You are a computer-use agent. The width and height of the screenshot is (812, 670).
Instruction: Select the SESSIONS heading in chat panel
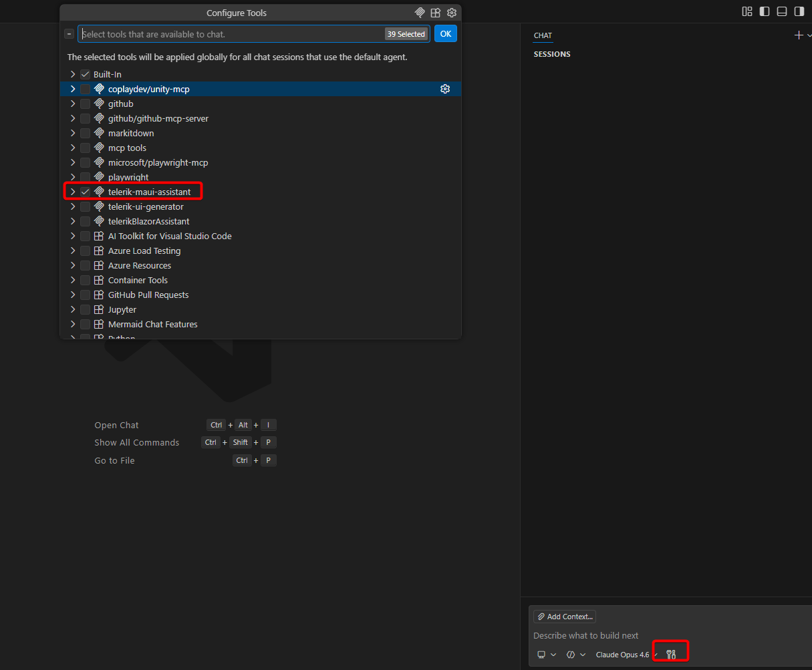[x=552, y=54]
